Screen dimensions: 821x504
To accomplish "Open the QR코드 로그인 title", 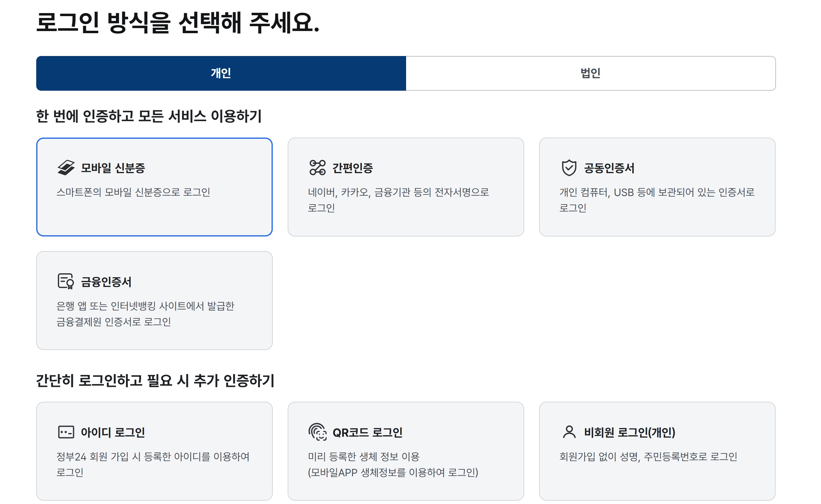I will click(367, 433).
